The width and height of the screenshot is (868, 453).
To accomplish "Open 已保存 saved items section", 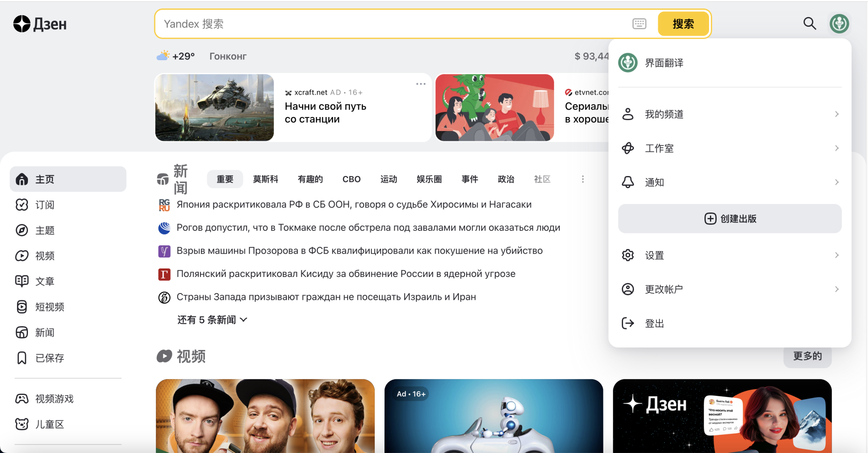I will tap(50, 358).
